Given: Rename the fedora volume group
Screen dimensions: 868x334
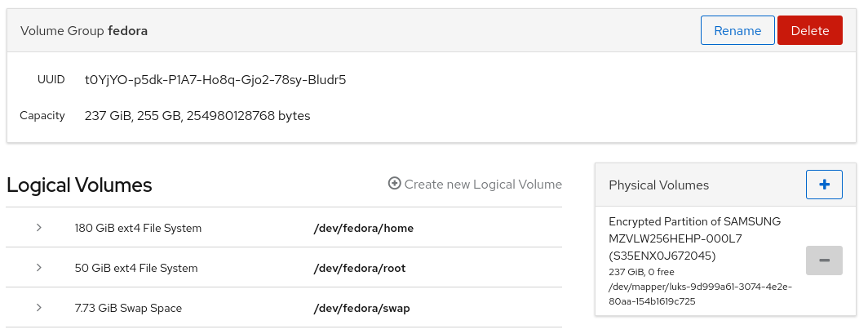Looking at the screenshot, I should (737, 30).
